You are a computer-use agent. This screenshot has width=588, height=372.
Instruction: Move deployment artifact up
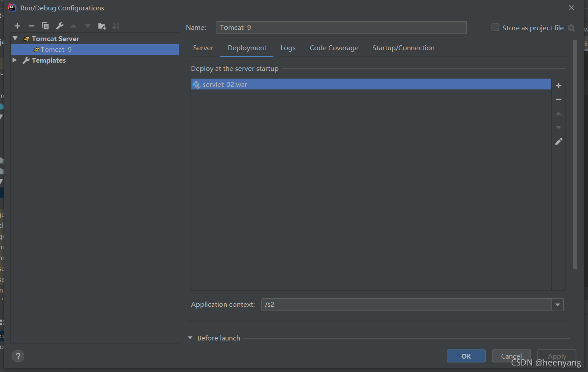[559, 114]
